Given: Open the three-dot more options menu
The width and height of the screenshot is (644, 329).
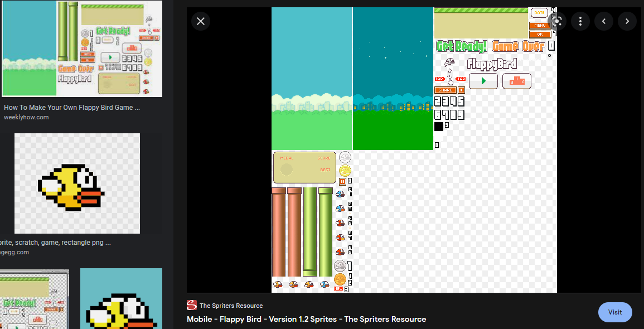Looking at the screenshot, I should (x=580, y=21).
